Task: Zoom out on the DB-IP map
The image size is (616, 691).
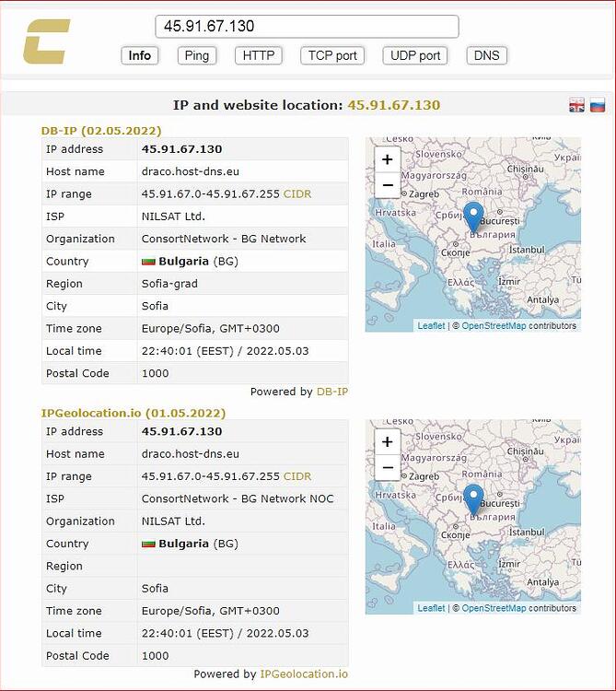Action: [387, 185]
